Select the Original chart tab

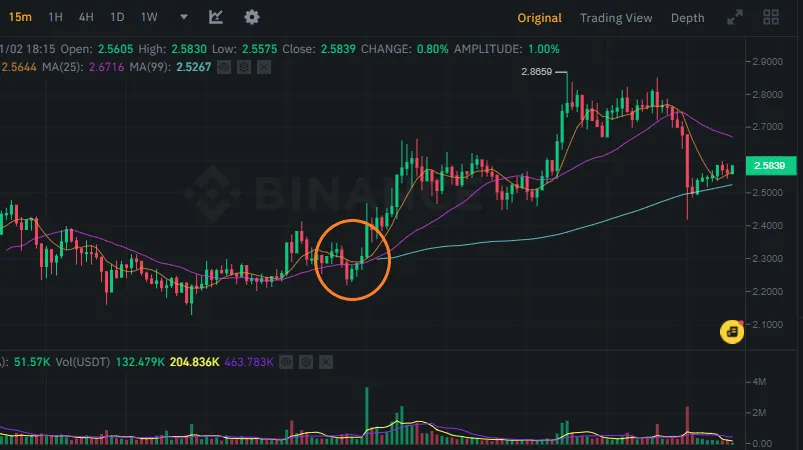(539, 18)
